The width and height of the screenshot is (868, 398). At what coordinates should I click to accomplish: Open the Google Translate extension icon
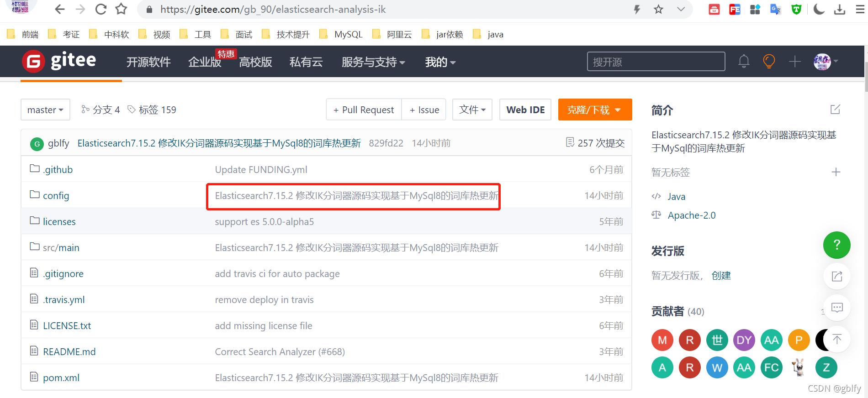pos(775,9)
